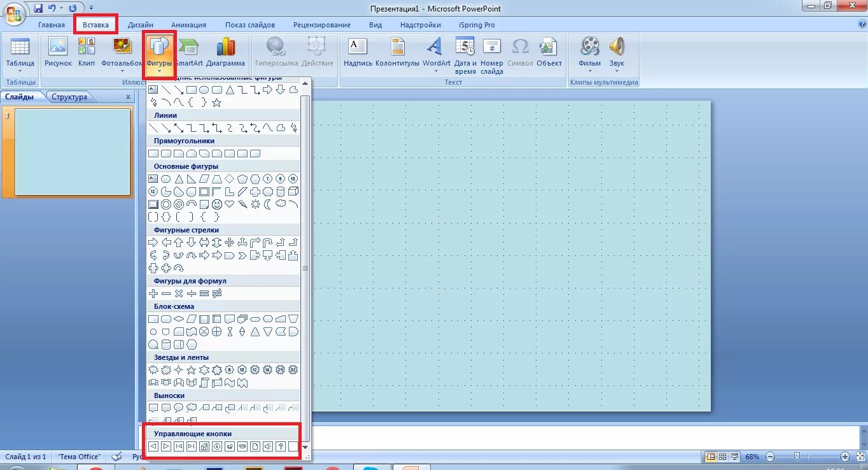Select slide 1 thumbnail
868x470 pixels.
click(73, 152)
